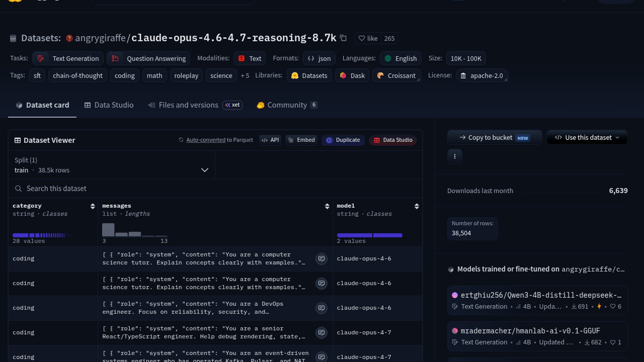Screen dimensions: 644x362
Task: Click the Copy to bucket button
Action: coord(495,137)
